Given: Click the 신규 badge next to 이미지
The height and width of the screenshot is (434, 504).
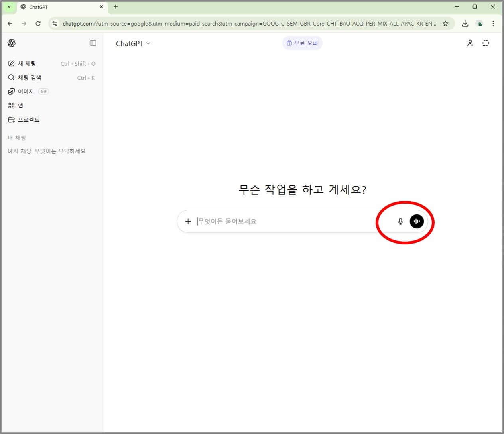Looking at the screenshot, I should [x=43, y=92].
